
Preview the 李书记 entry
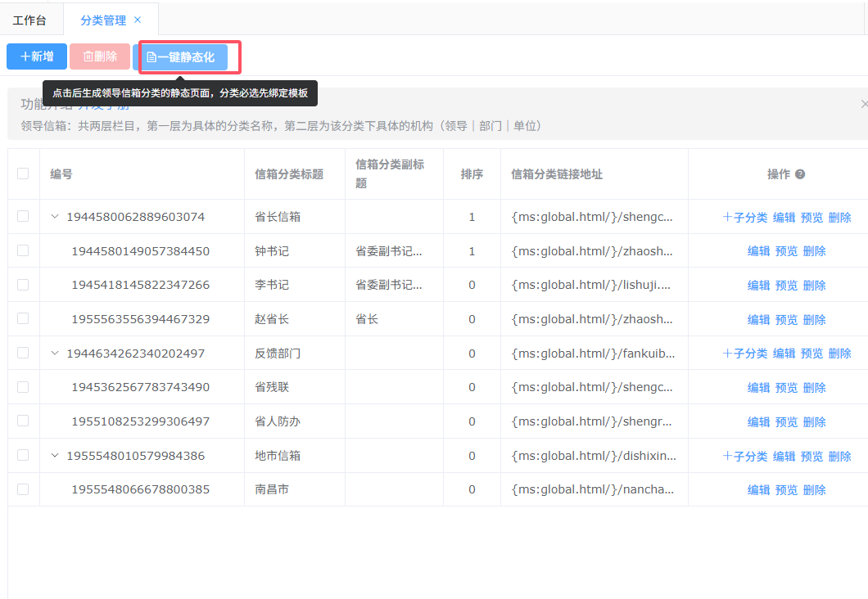786,286
